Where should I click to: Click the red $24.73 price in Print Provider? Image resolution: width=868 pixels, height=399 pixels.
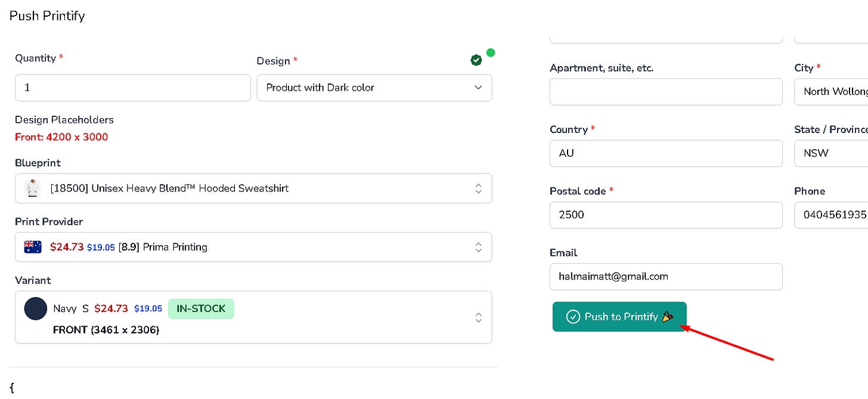[67, 247]
